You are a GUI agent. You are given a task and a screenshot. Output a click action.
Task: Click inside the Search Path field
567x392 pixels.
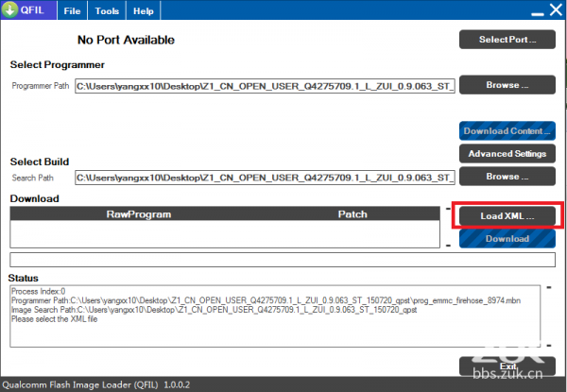coord(265,178)
